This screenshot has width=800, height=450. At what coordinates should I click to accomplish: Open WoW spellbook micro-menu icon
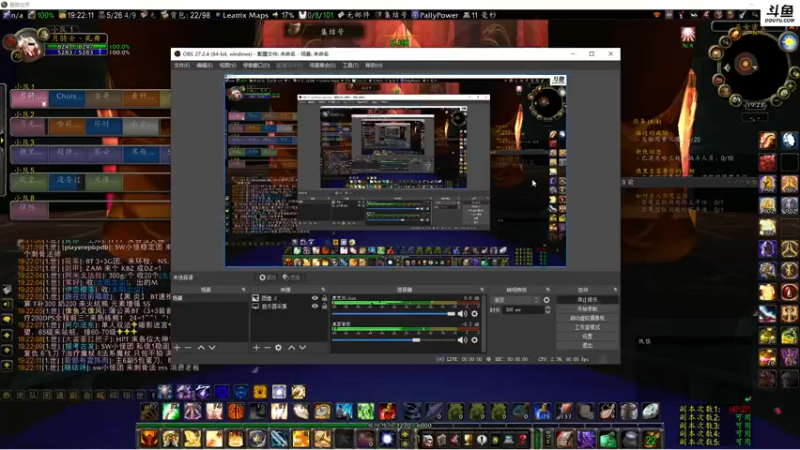[x=441, y=440]
